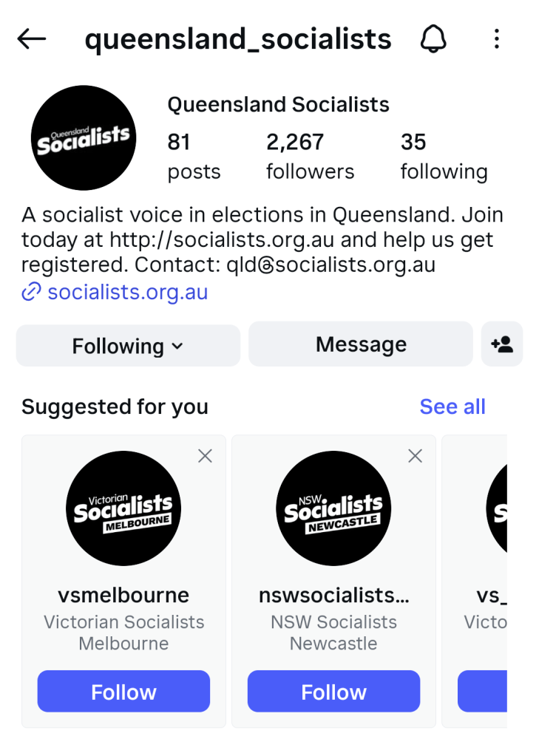Follow the vsmelbourne account
This screenshot has width=539, height=756.
pos(123,692)
